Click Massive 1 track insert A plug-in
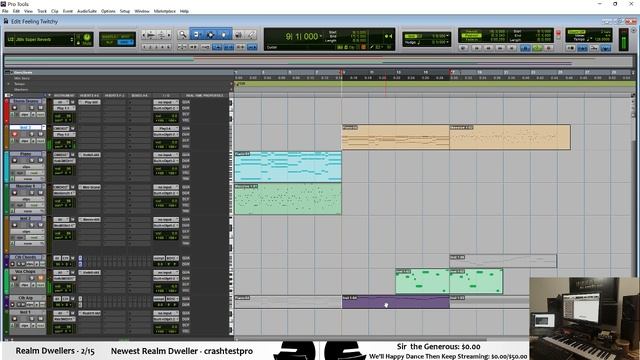 pos(89,187)
